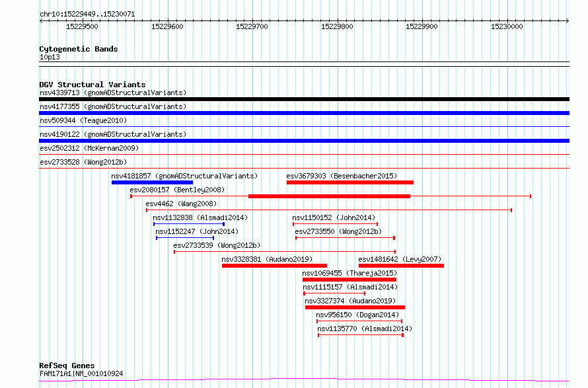The height and width of the screenshot is (388, 588).
Task: Click the ruler's left arrow end
Action: 41,21
